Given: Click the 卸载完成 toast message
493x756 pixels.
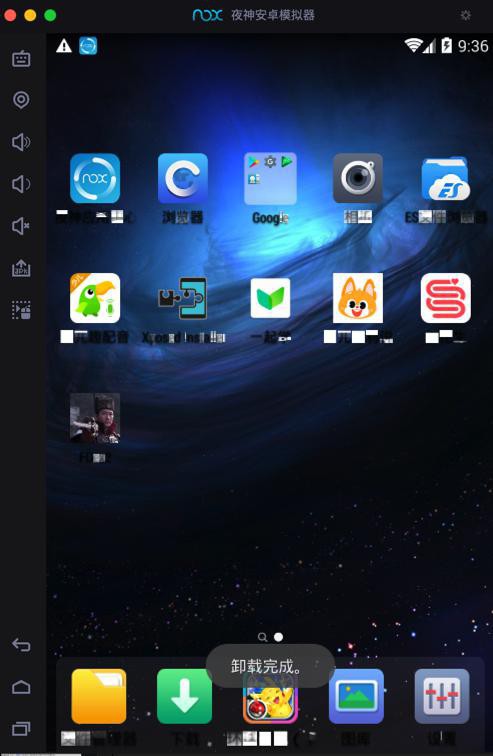Looking at the screenshot, I should point(270,666).
